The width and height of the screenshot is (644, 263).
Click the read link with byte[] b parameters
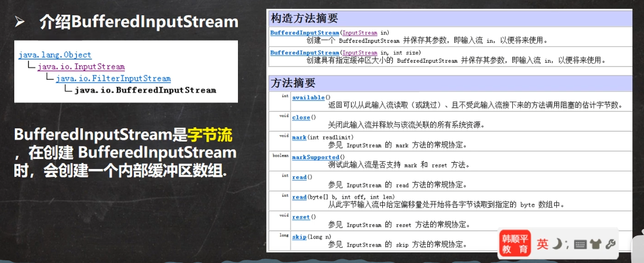(x=299, y=197)
